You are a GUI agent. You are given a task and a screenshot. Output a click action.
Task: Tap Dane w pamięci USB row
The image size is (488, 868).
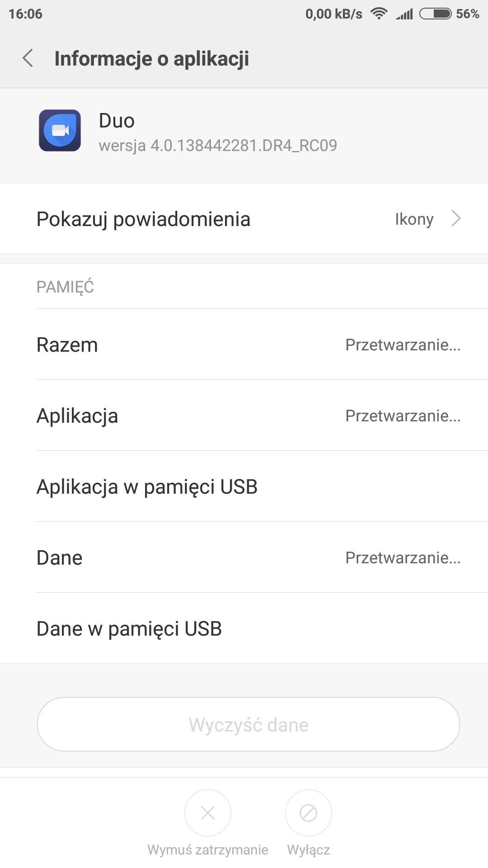pyautogui.click(x=244, y=629)
